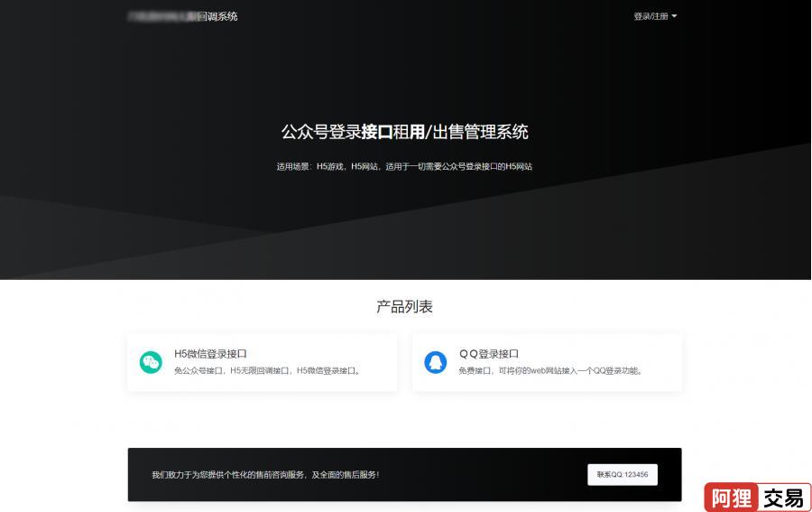The width and height of the screenshot is (812, 512).
Task: Open the 登录/注册 menu in navbar
Action: [x=651, y=16]
